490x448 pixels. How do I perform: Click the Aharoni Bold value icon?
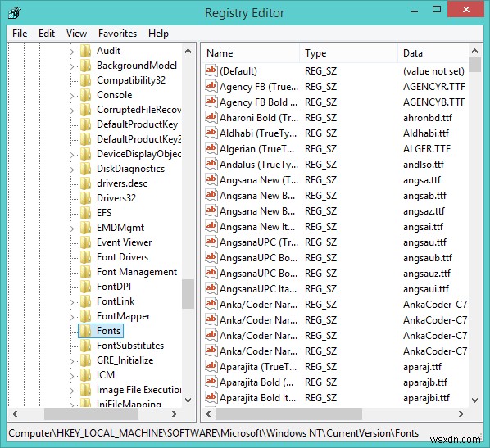(x=211, y=117)
